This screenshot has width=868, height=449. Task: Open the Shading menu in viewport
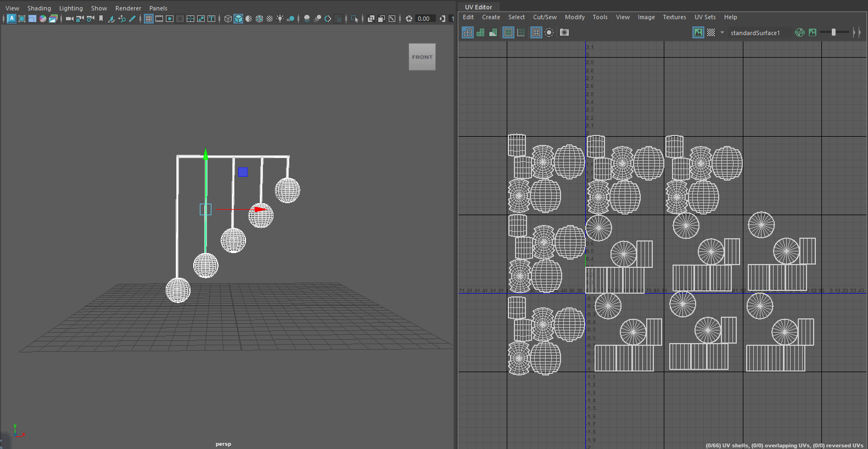pyautogui.click(x=39, y=8)
